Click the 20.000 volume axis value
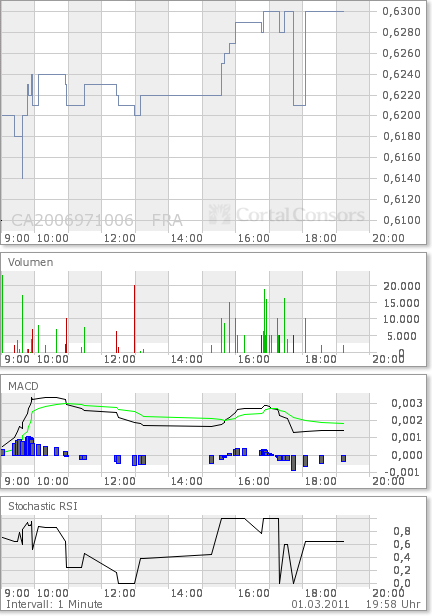The height and width of the screenshot is (616, 432). (x=401, y=286)
